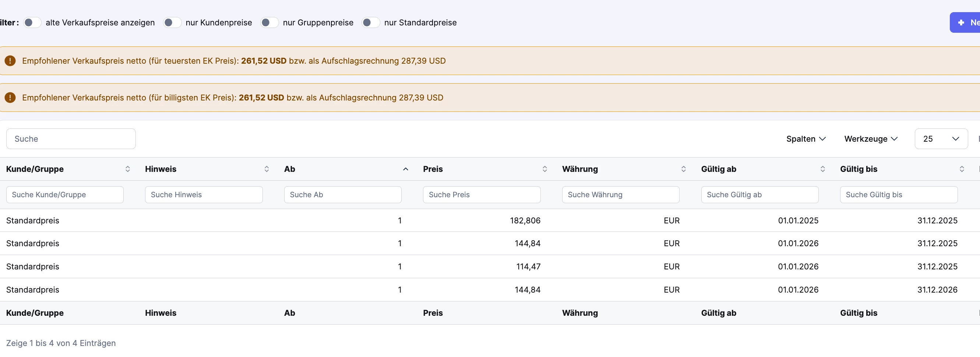Click the Suche Preis filter field
Image resolution: width=980 pixels, height=357 pixels.
point(482,195)
